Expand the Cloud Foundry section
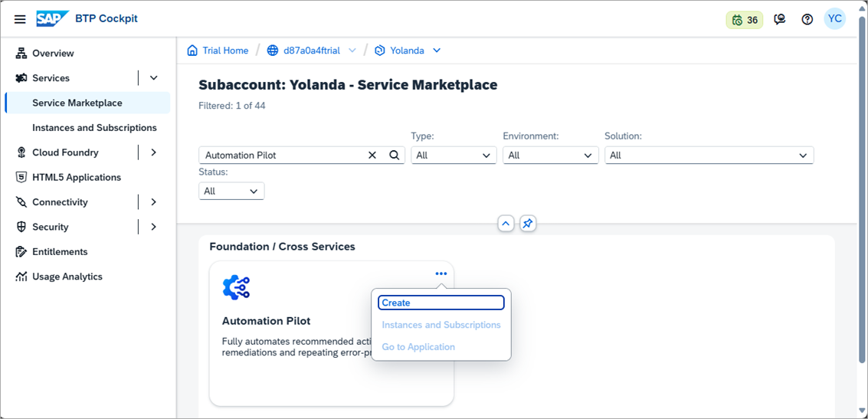The image size is (868, 419). point(154,152)
